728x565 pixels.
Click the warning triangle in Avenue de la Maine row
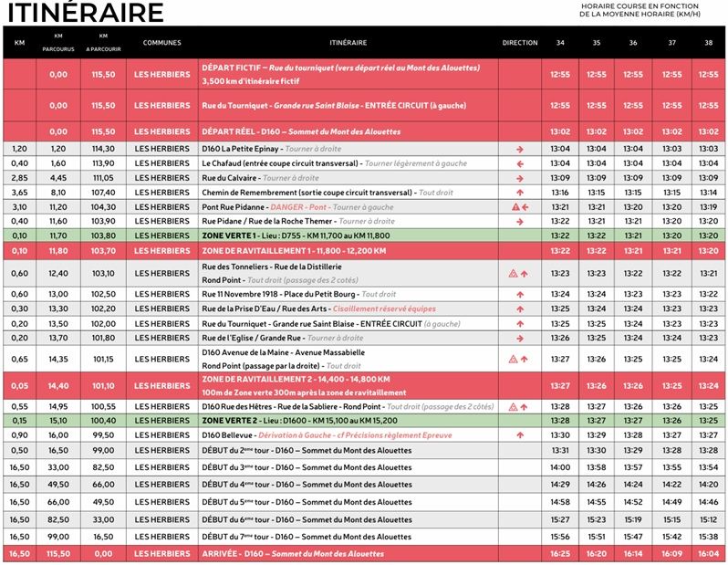[513, 359]
